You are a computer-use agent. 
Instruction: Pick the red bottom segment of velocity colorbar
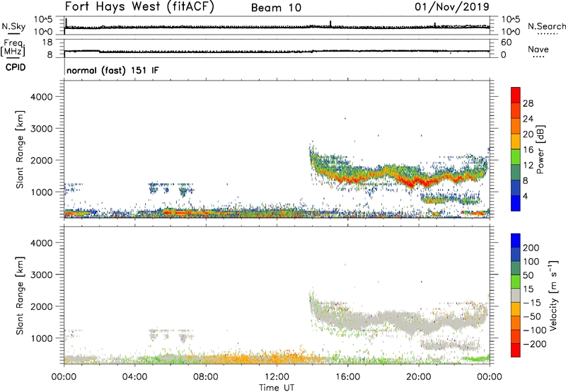[x=516, y=350]
